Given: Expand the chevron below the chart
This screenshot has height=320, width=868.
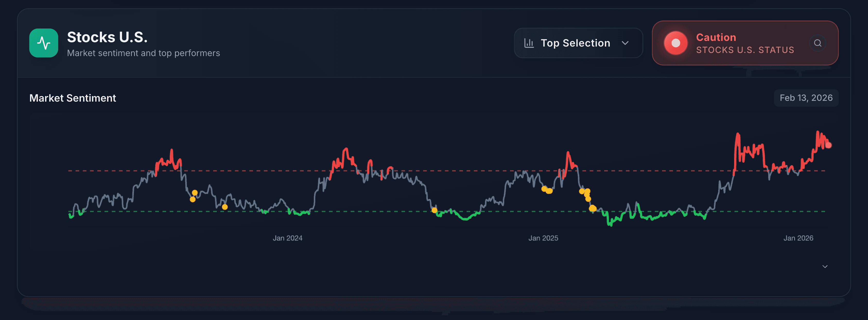Looking at the screenshot, I should (x=825, y=266).
